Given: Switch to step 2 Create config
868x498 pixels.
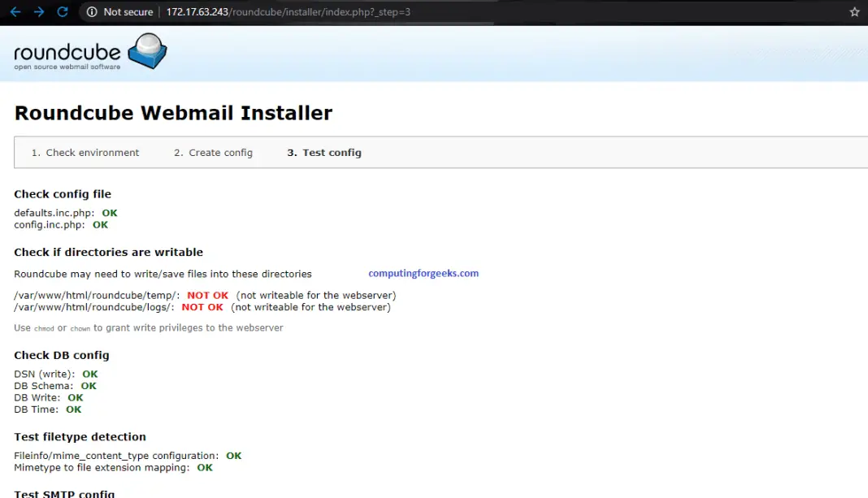Looking at the screenshot, I should pos(212,153).
